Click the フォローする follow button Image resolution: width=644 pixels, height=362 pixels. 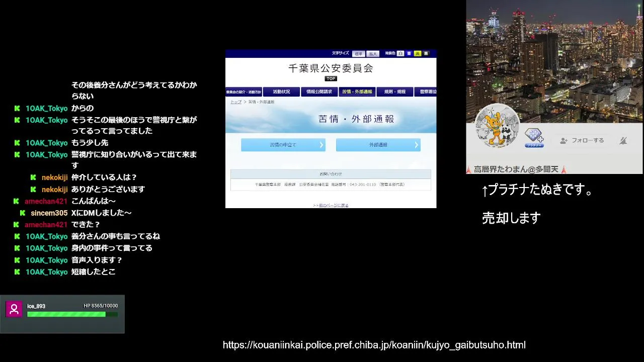pos(582,141)
